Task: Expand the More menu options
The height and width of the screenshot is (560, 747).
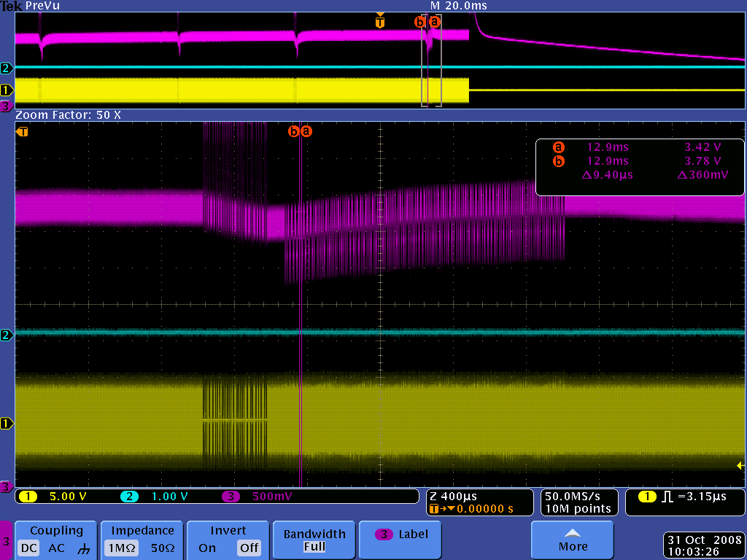Action: (x=573, y=540)
